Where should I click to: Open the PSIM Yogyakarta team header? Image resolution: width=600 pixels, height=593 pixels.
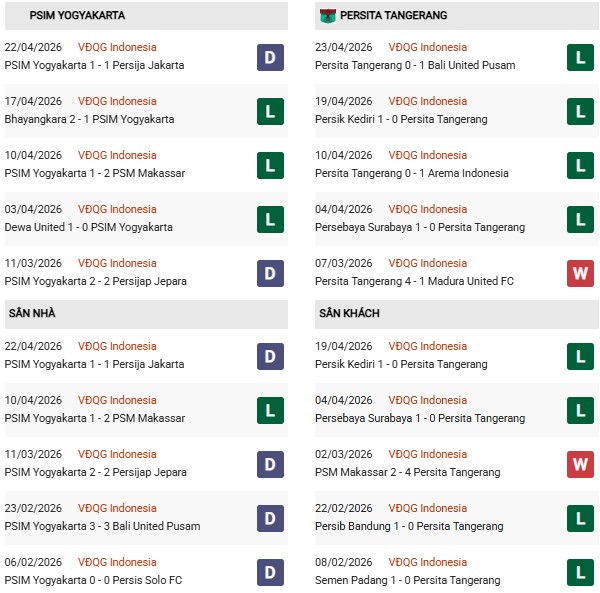click(77, 16)
